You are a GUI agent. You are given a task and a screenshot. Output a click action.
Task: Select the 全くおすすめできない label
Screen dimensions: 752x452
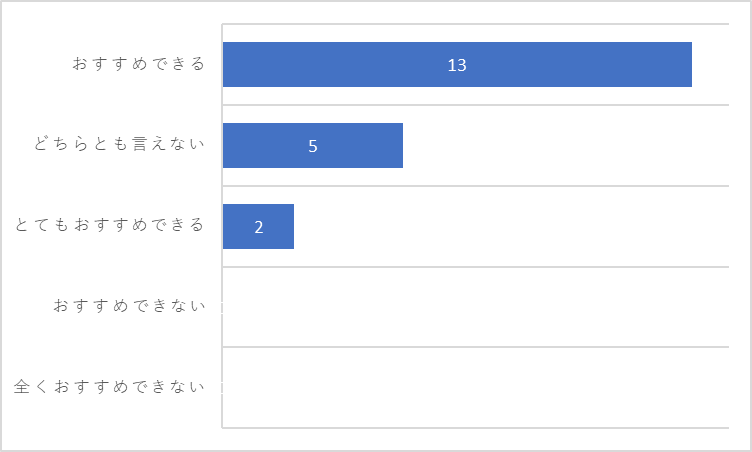tap(109, 386)
